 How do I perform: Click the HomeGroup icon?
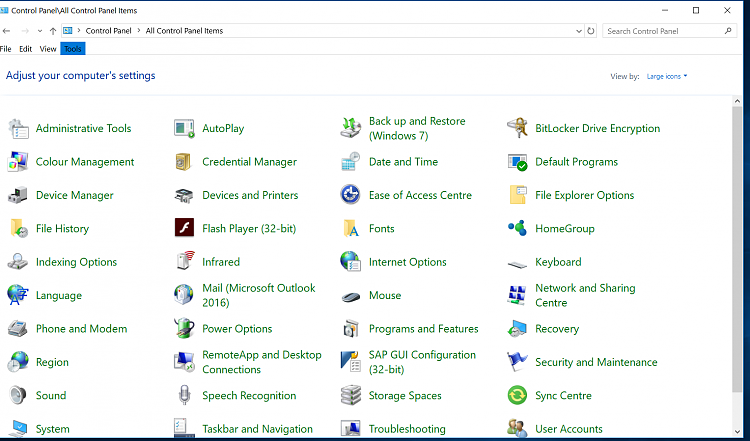pos(517,229)
